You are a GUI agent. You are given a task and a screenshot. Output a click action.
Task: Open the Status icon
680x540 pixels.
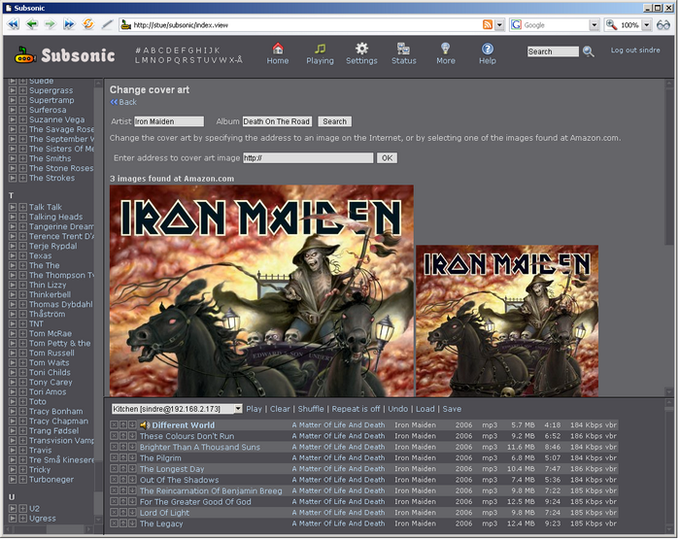pos(404,48)
